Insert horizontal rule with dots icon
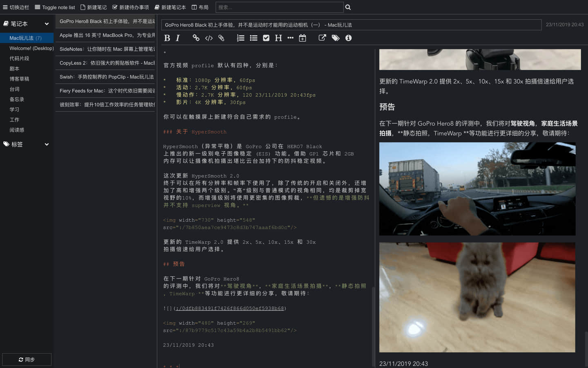 pyautogui.click(x=290, y=38)
